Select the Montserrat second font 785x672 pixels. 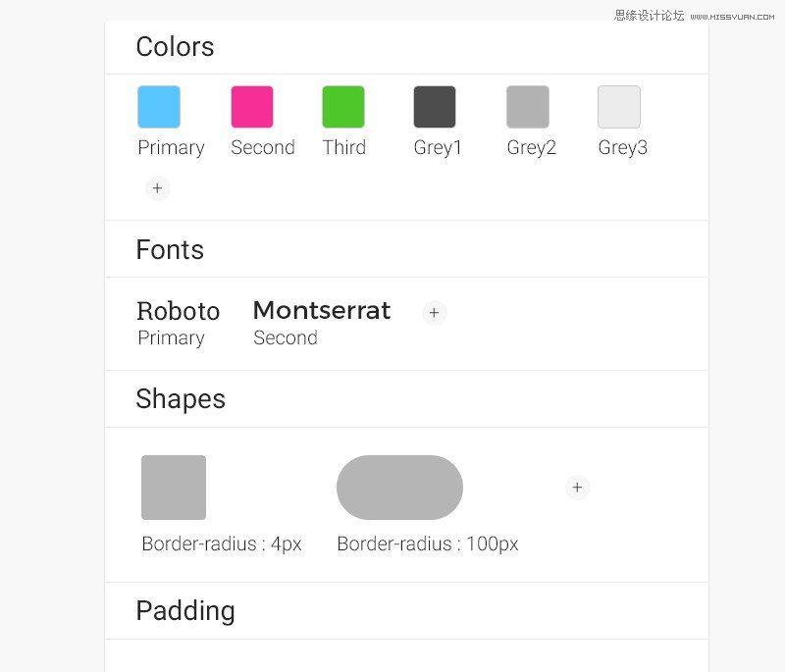point(322,323)
